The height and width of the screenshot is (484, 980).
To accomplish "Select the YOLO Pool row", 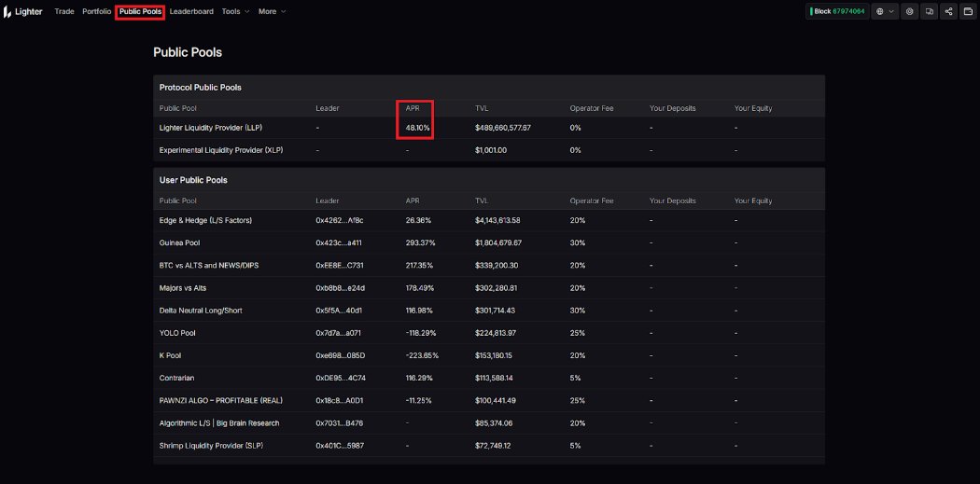I will point(489,333).
